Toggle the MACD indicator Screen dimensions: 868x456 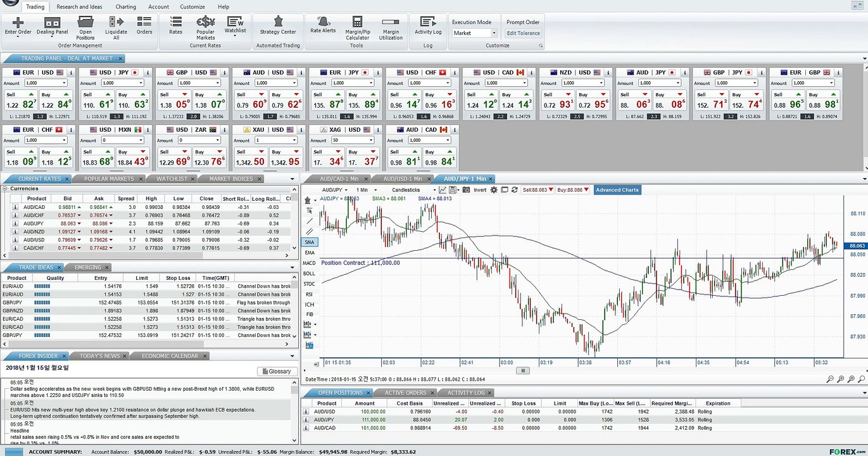tap(309, 263)
